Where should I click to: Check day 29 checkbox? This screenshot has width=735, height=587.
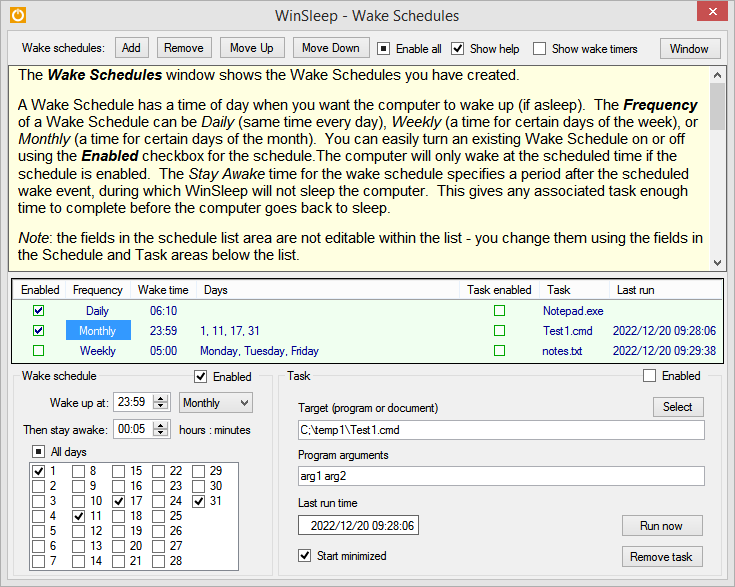pos(199,471)
